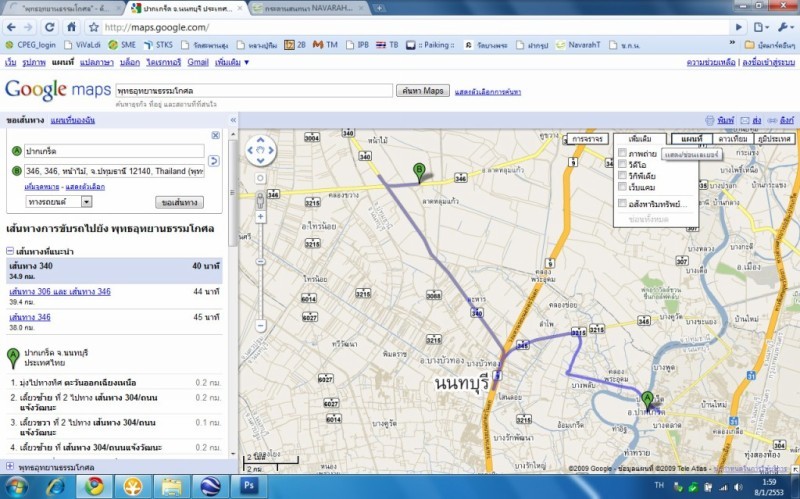The width and height of the screenshot is (800, 499).
Task: Open the browser page menu icon
Action: [x=761, y=28]
